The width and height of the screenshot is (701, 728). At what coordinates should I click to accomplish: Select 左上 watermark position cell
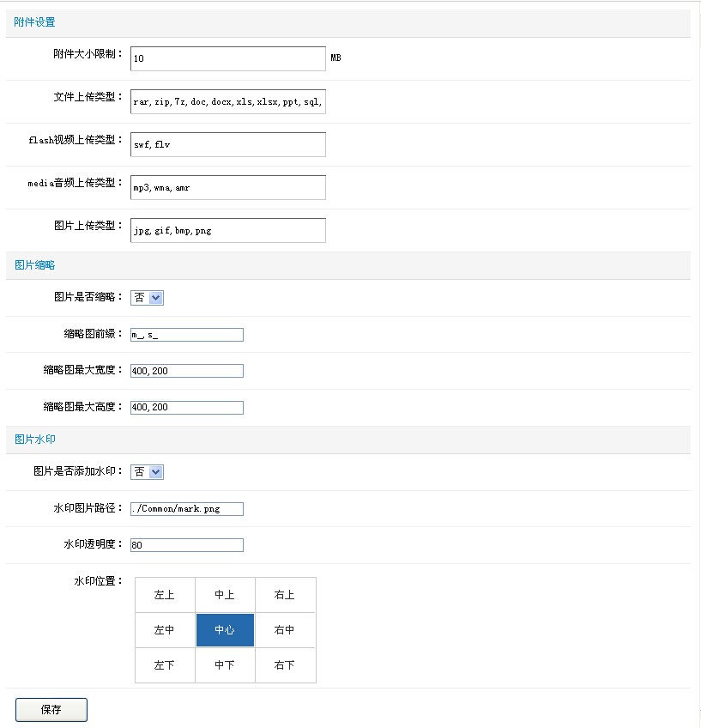(x=165, y=595)
